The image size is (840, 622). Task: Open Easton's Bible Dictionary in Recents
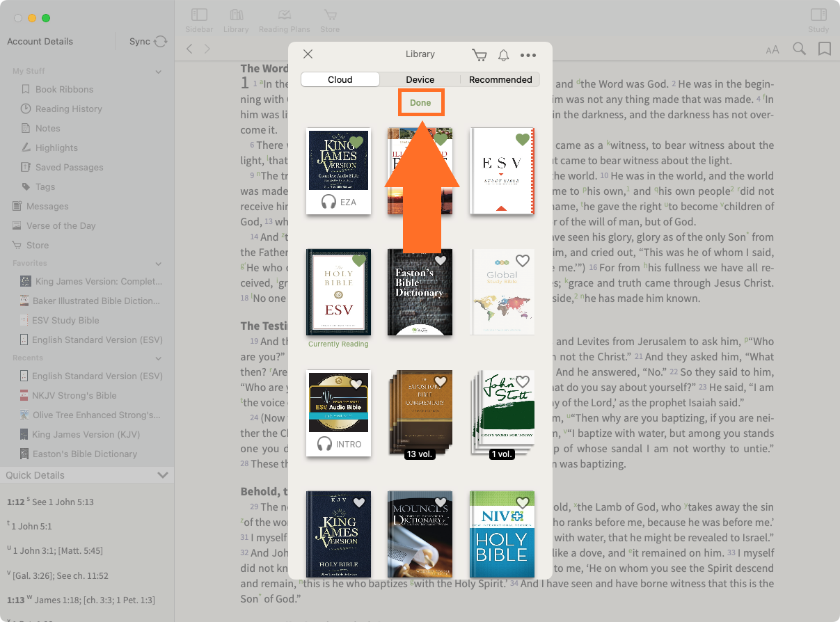78,454
